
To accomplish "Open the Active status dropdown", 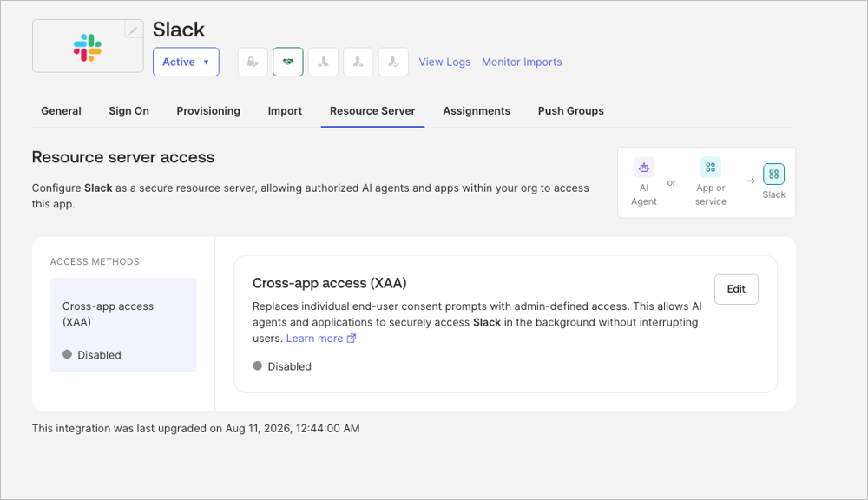I will click(x=186, y=62).
